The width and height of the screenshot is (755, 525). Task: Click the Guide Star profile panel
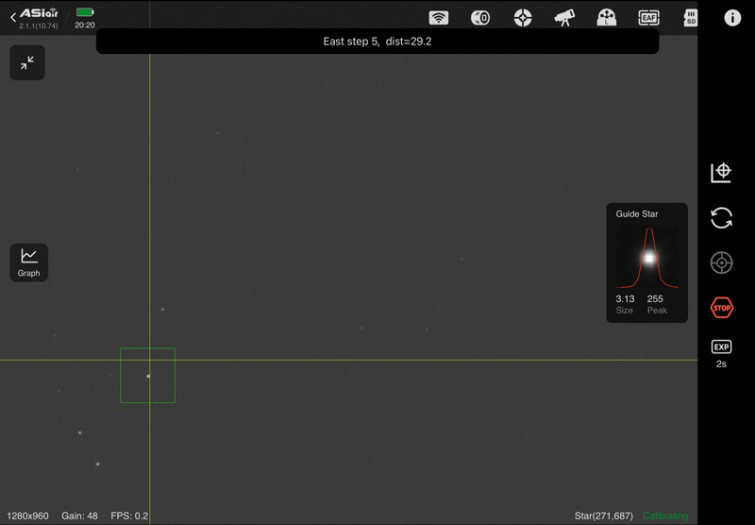[x=647, y=262]
